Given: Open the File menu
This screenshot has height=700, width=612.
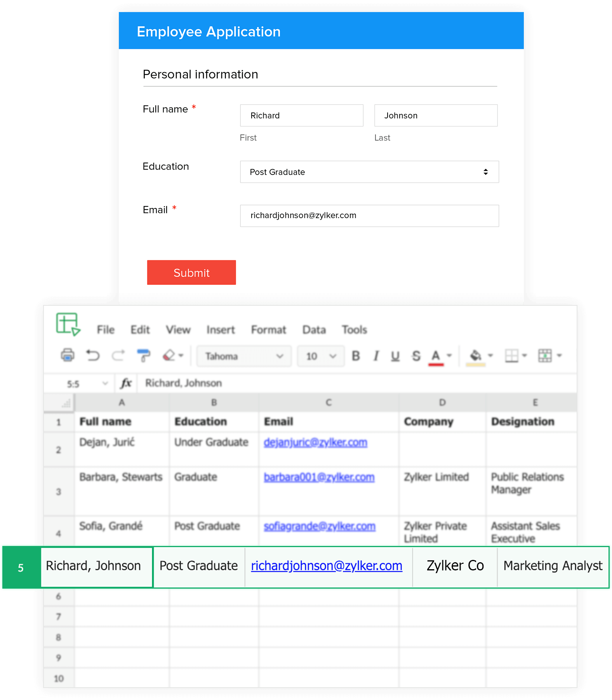Looking at the screenshot, I should (106, 330).
